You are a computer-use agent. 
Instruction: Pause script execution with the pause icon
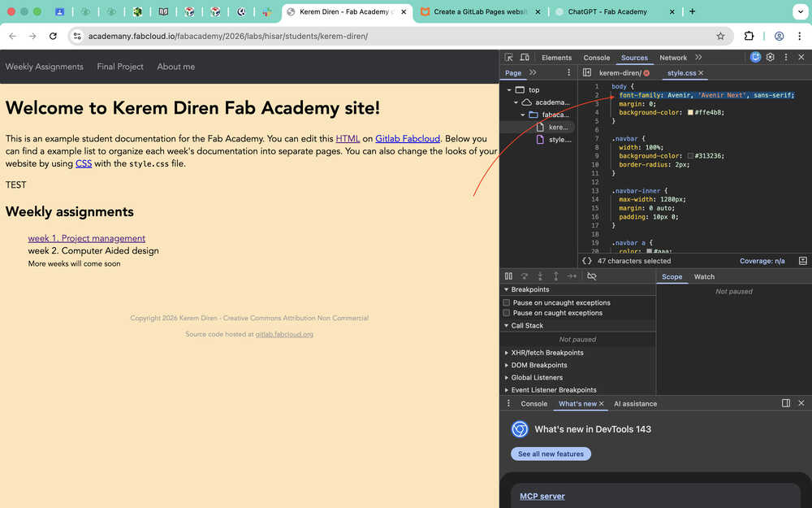point(508,276)
